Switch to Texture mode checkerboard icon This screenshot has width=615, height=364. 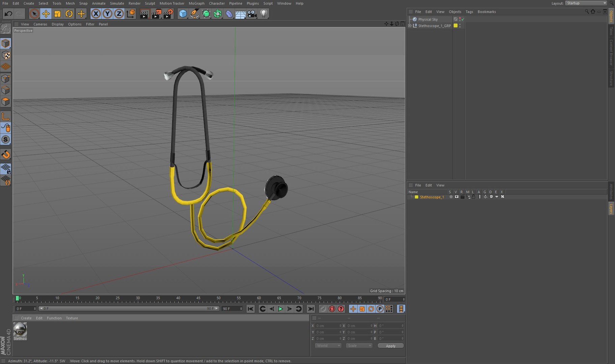tap(6, 55)
